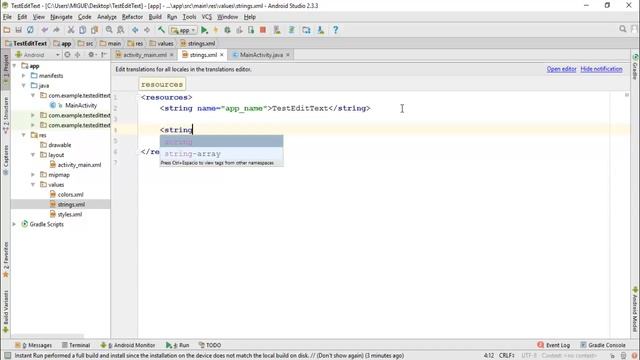Collapse the app module tree arrow
The height and width of the screenshot is (360, 640).
pos(15,66)
